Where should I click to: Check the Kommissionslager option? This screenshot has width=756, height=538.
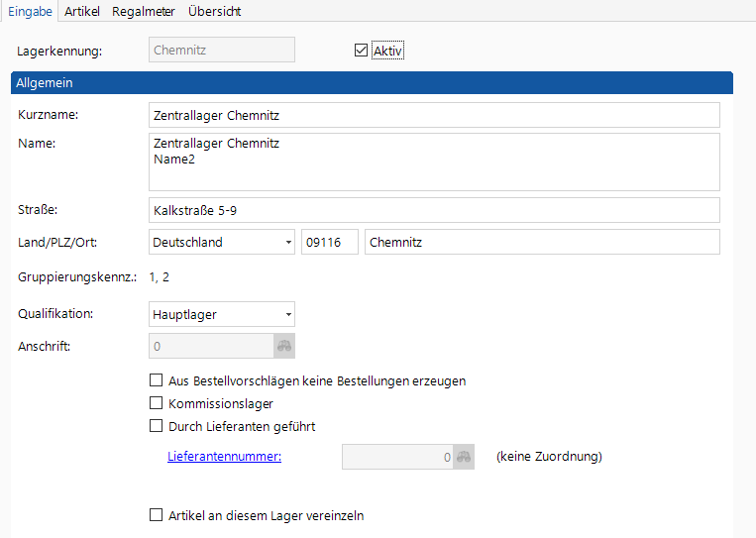156,403
